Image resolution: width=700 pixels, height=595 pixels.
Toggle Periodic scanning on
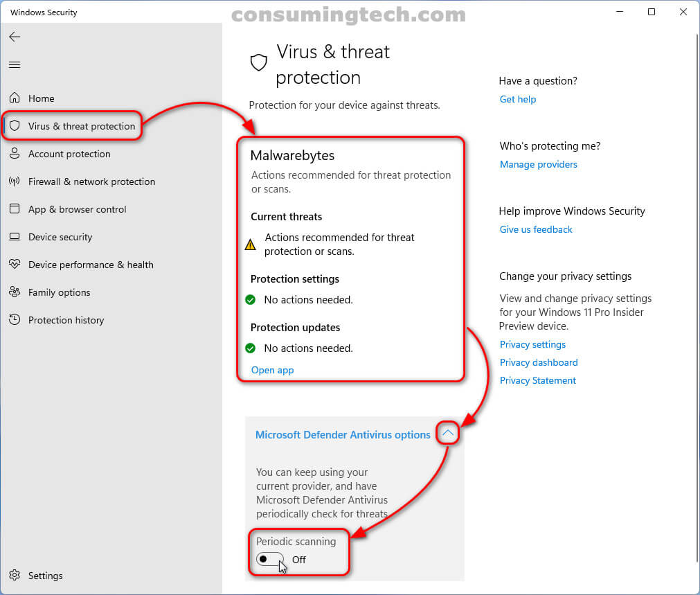[269, 559]
